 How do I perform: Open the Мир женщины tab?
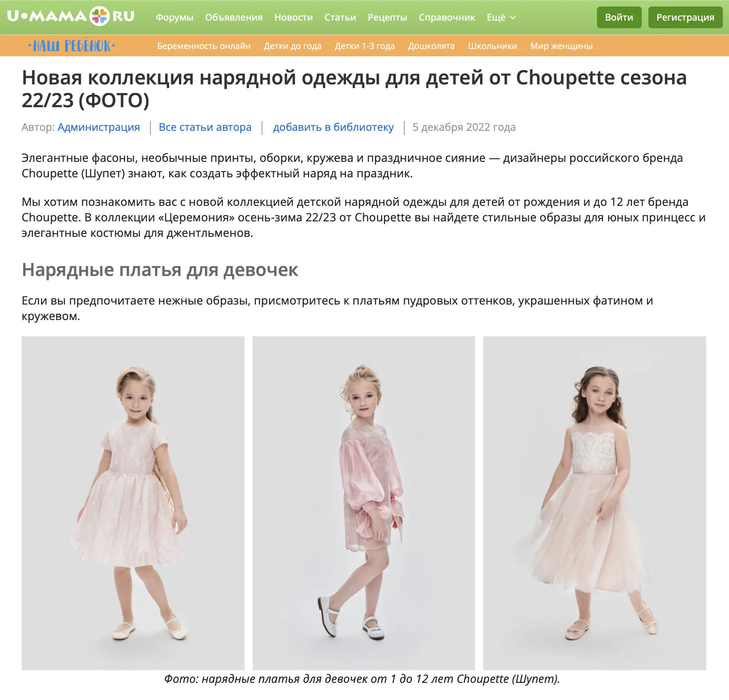point(561,46)
